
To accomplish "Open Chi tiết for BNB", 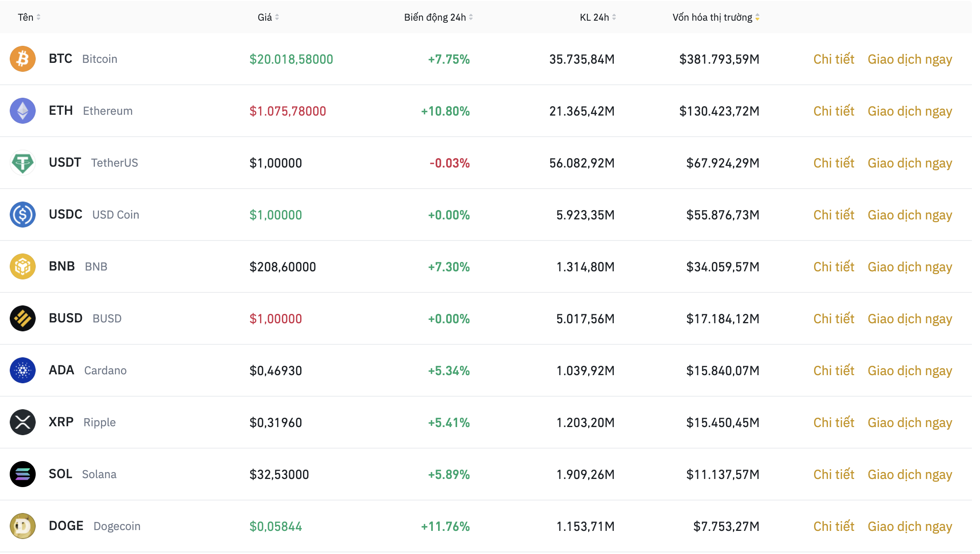I will 834,267.
